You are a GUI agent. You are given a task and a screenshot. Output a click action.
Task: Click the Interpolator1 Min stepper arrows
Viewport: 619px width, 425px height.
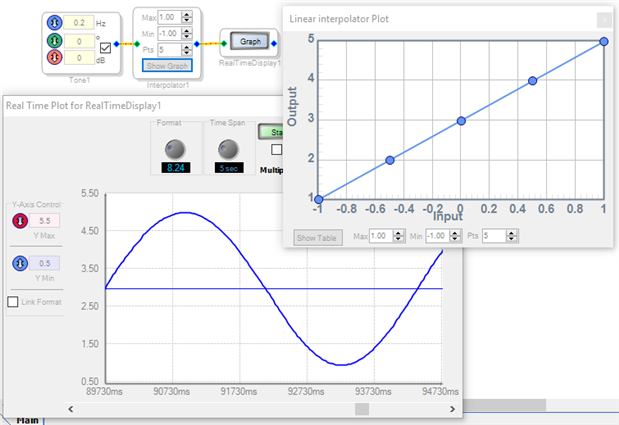tap(187, 34)
